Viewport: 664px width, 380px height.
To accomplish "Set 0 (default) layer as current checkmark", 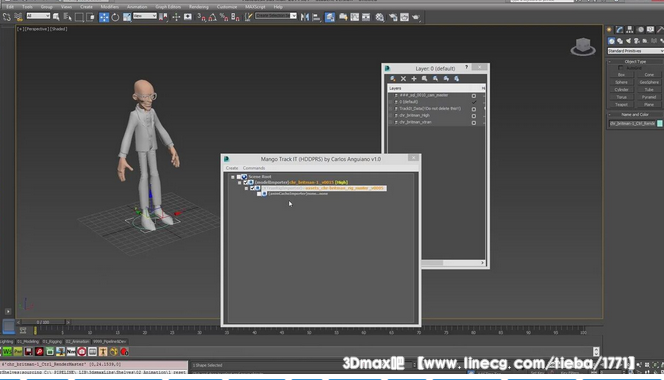I will tap(473, 102).
